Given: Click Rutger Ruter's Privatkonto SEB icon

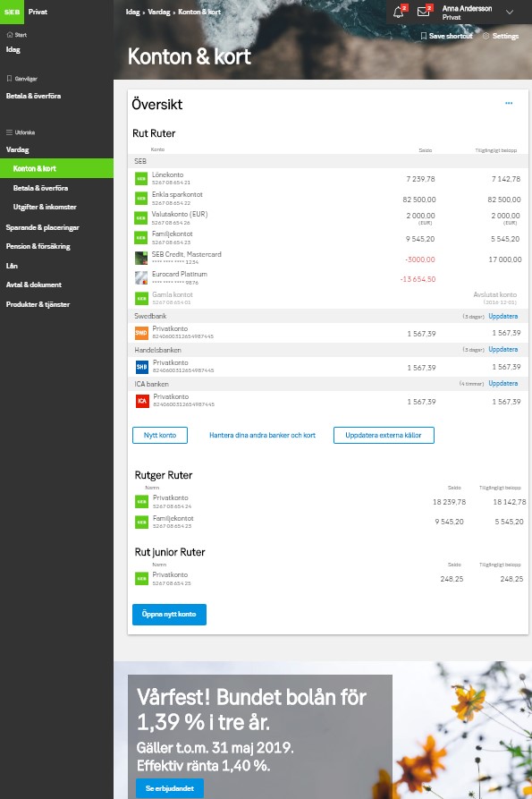Looking at the screenshot, I should click(141, 502).
